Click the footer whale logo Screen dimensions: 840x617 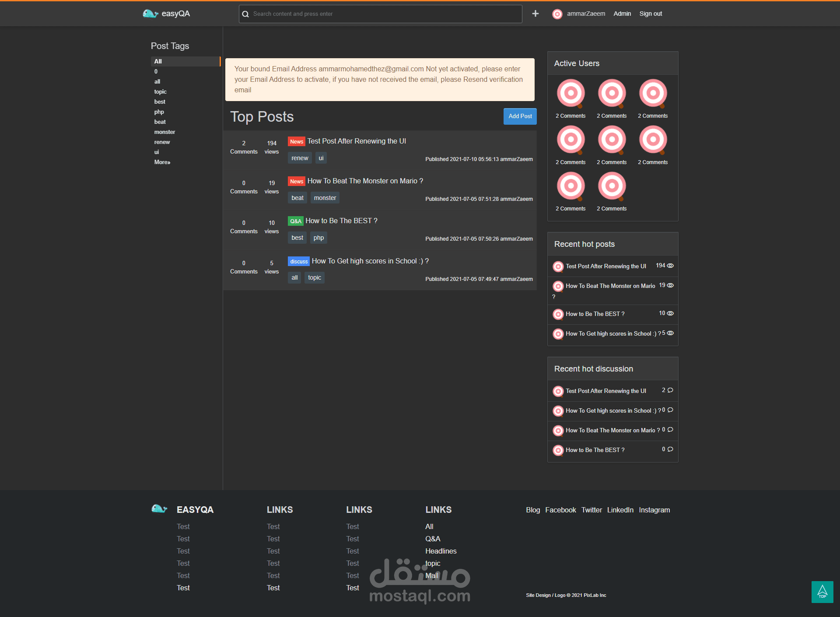point(159,508)
